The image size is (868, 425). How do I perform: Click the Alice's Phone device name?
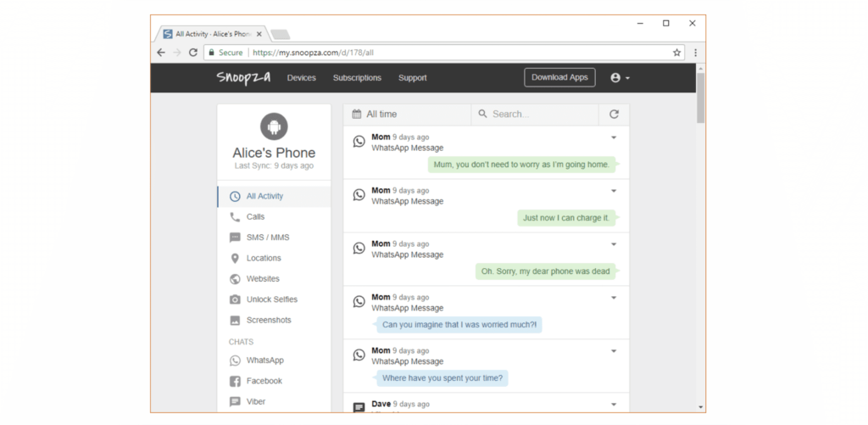(x=274, y=153)
